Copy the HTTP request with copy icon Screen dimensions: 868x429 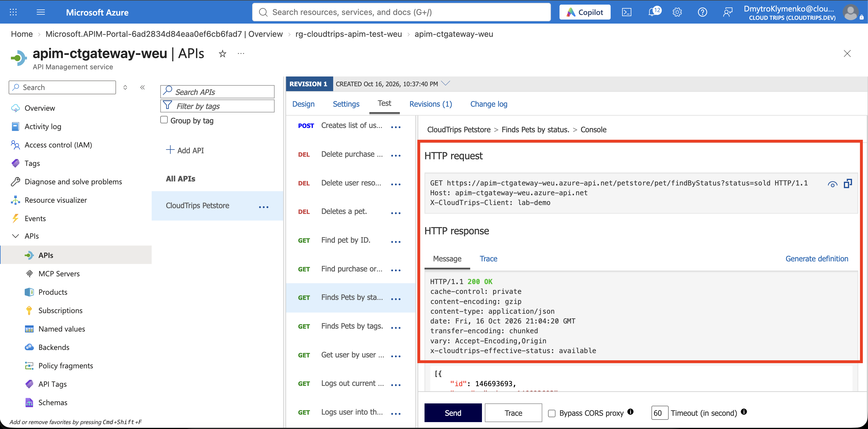point(848,183)
